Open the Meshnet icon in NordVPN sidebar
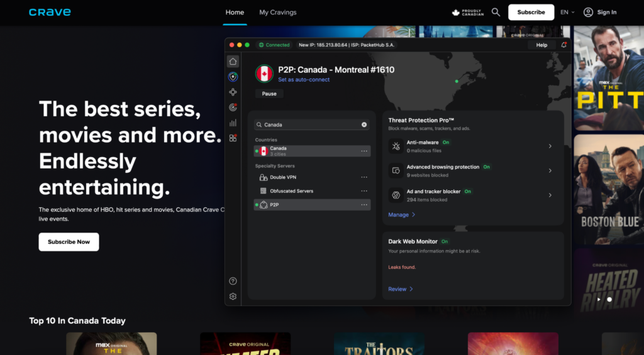This screenshot has width=644, height=355. tap(233, 92)
